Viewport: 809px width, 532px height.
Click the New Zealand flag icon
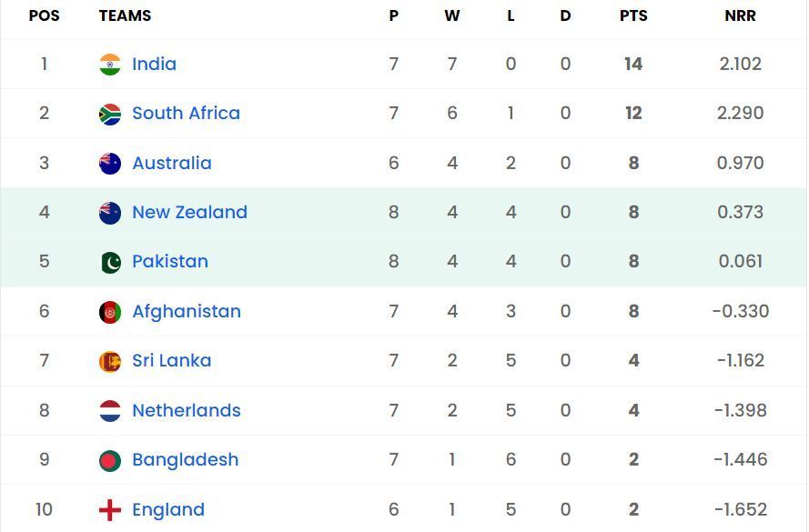pos(109,212)
